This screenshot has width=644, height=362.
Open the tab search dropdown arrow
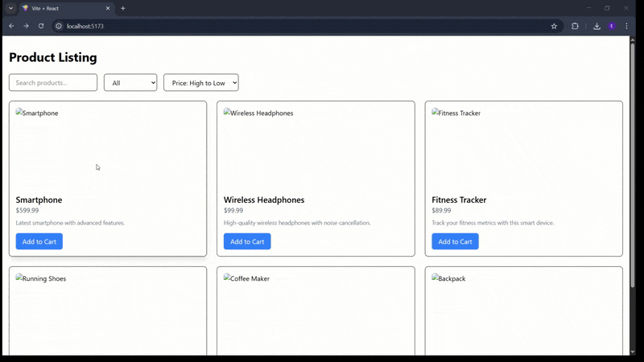pos(10,8)
